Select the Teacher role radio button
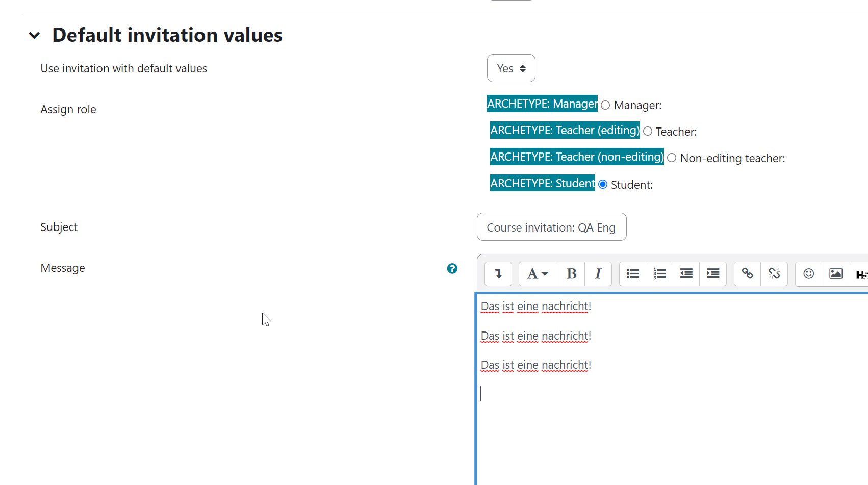The width and height of the screenshot is (868, 485). coord(648,131)
